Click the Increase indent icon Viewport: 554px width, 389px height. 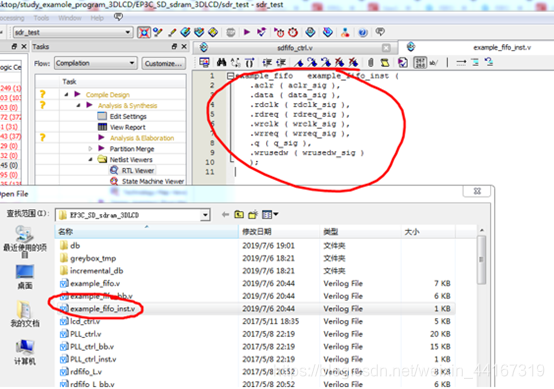[x=267, y=63]
